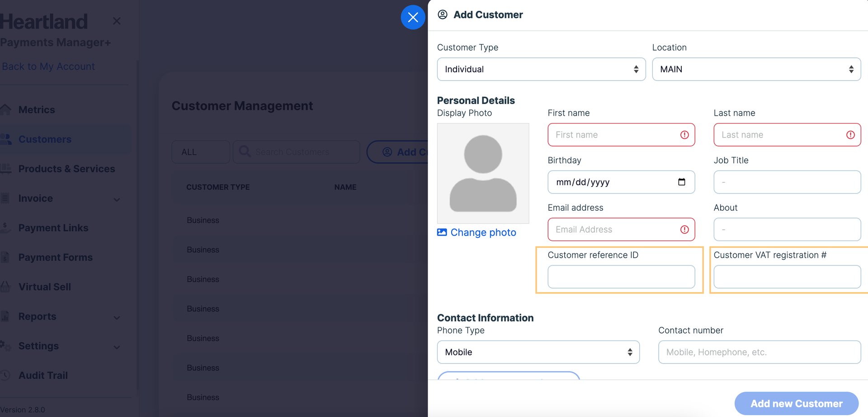Click the Last name error alert icon
Viewport: 868px width, 417px height.
[x=850, y=135]
